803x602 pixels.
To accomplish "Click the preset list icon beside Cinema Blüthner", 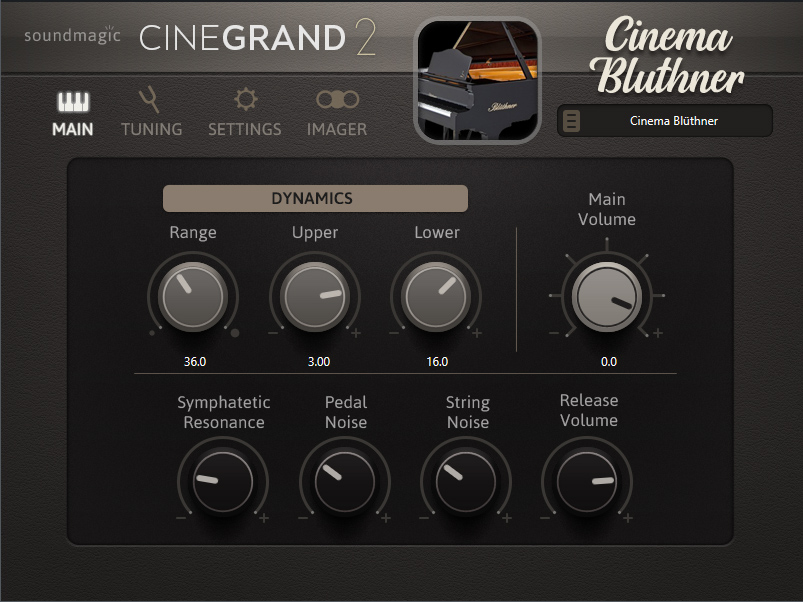I will (572, 121).
